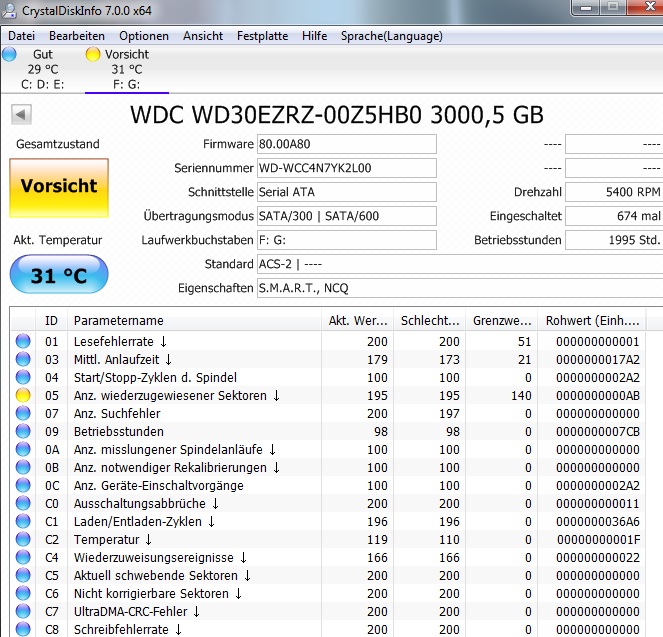Image resolution: width=663 pixels, height=637 pixels.
Task: Open the Ansicht menu
Action: (203, 36)
